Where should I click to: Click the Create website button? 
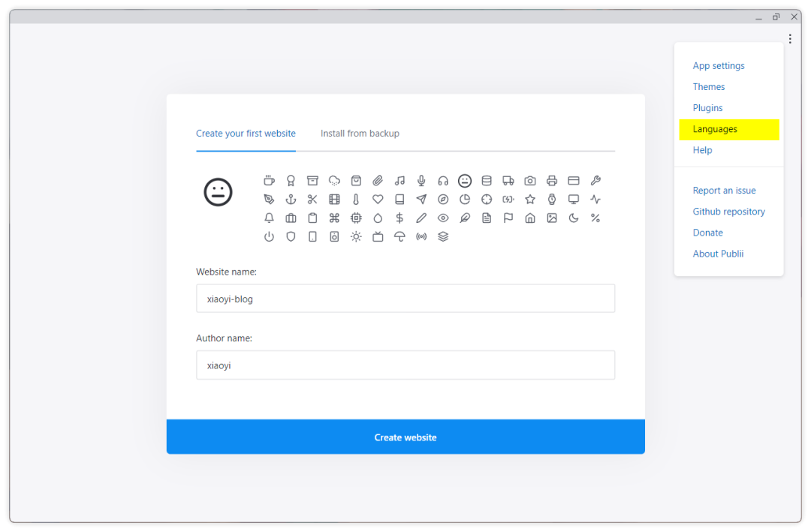(x=405, y=437)
